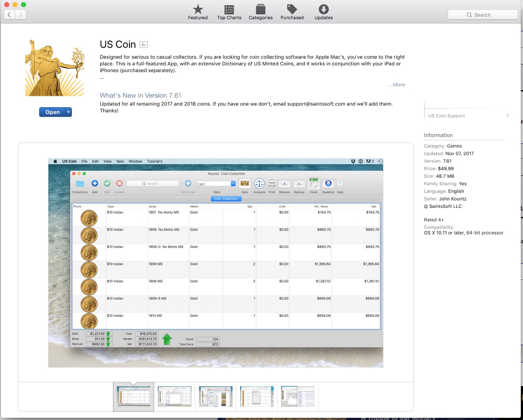Click "© SaintsSoft LLC" copyright text
The height and width of the screenshot is (420, 523).
(x=443, y=206)
